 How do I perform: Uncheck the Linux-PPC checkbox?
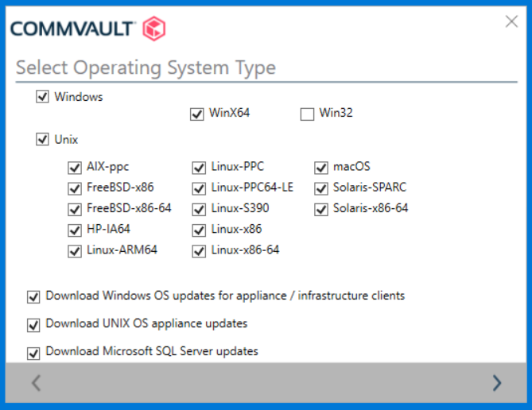[x=199, y=168]
